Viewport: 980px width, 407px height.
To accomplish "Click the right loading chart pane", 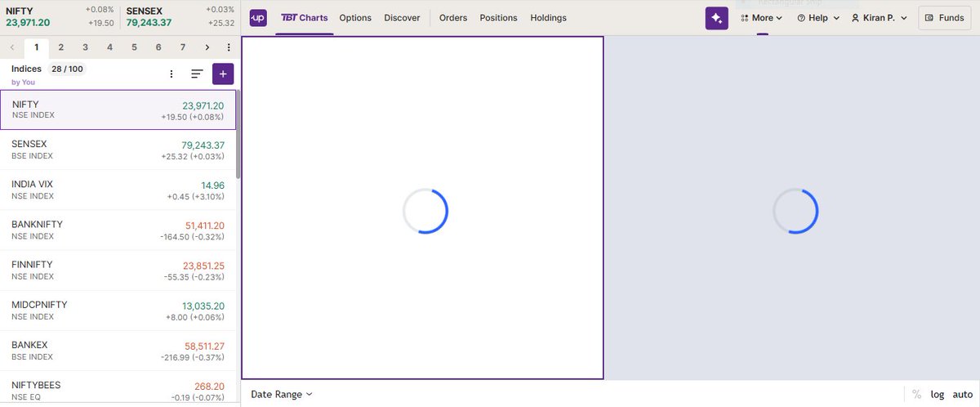I will [x=792, y=208].
